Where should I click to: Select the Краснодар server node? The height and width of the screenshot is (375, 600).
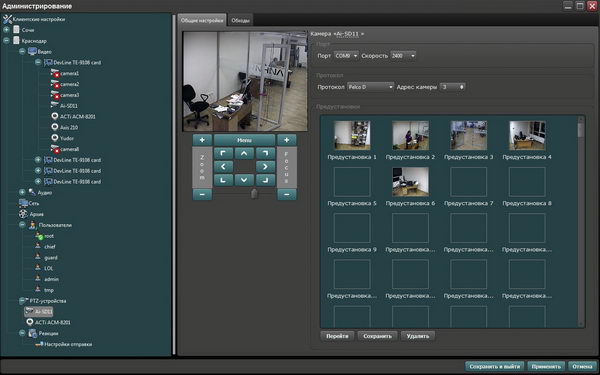pos(34,41)
